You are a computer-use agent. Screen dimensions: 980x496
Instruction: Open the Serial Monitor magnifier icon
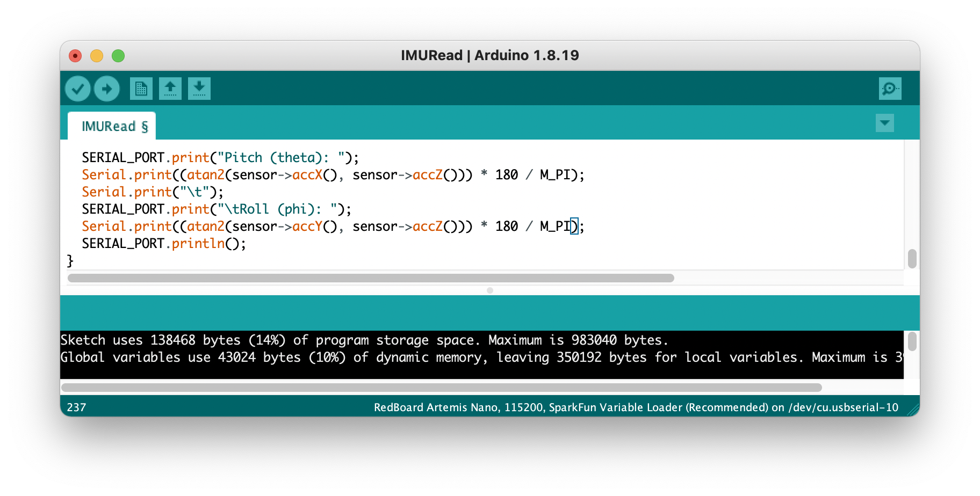tap(890, 89)
